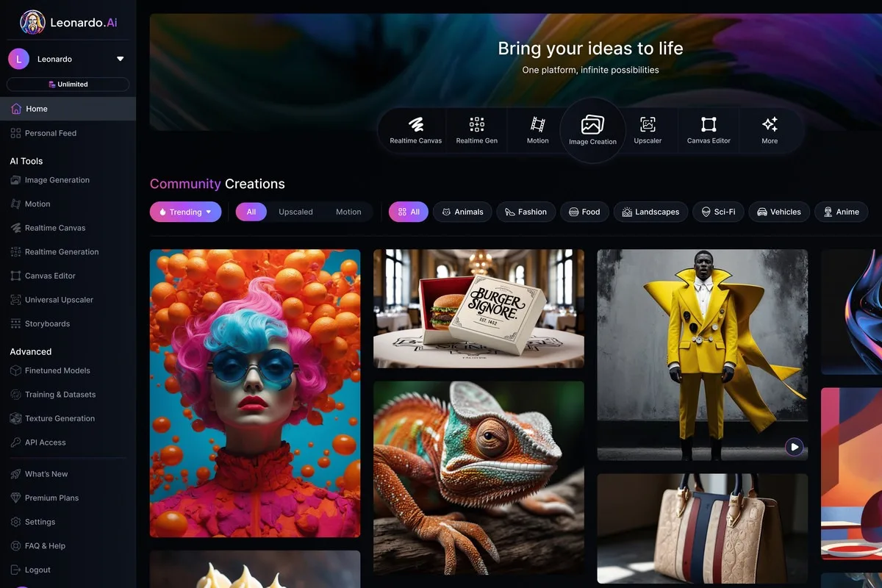Click the Settings gear icon
882x588 pixels.
[x=16, y=522]
